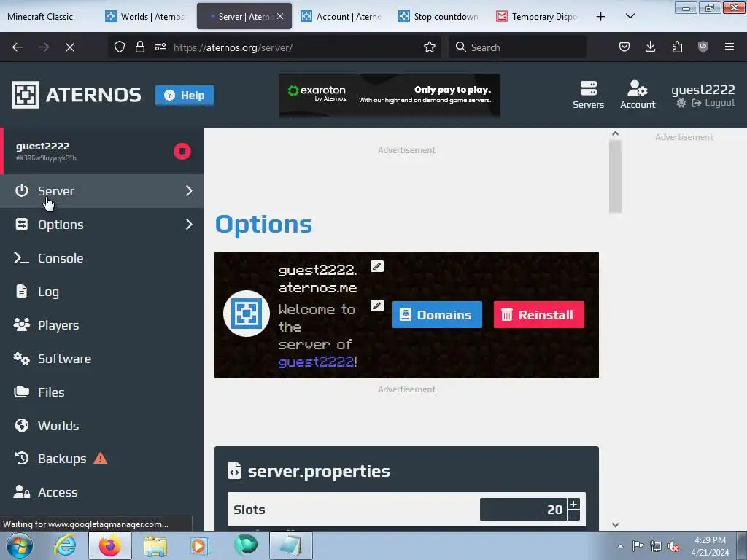The height and width of the screenshot is (560, 747).
Task: Bookmark the page with star icon
Action: click(429, 47)
